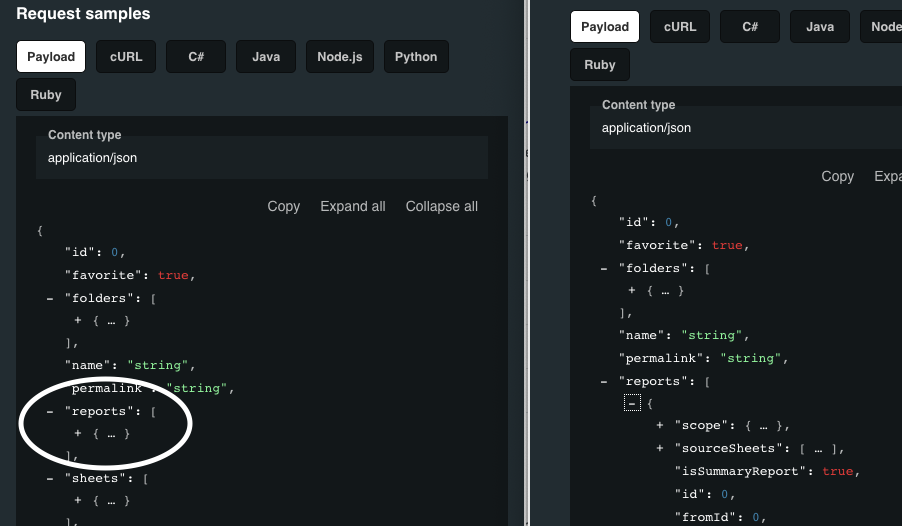Screen dimensions: 902x526
Task: Expand the "sourceSheets" array in right panel
Action: point(660,448)
